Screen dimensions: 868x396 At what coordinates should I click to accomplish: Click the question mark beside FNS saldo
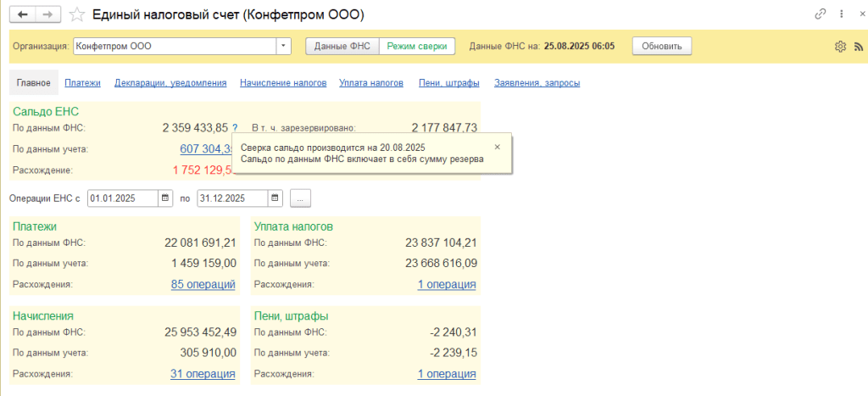235,128
